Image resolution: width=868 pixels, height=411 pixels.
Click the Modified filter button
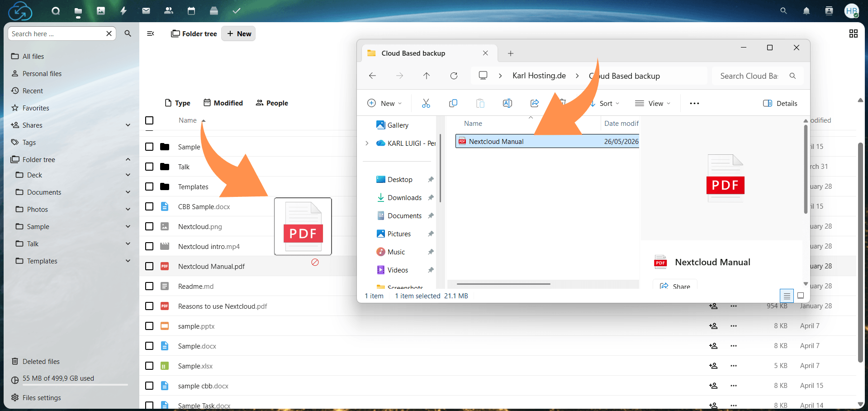pos(223,103)
